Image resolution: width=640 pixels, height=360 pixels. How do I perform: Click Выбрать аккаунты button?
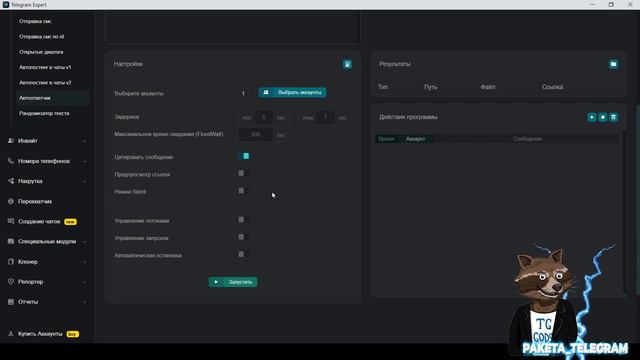(x=292, y=93)
